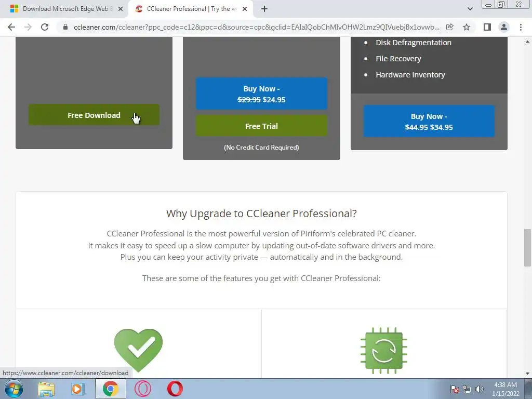Viewport: 532px width, 399px height.
Task: Share this page via share icon
Action: tap(450, 27)
